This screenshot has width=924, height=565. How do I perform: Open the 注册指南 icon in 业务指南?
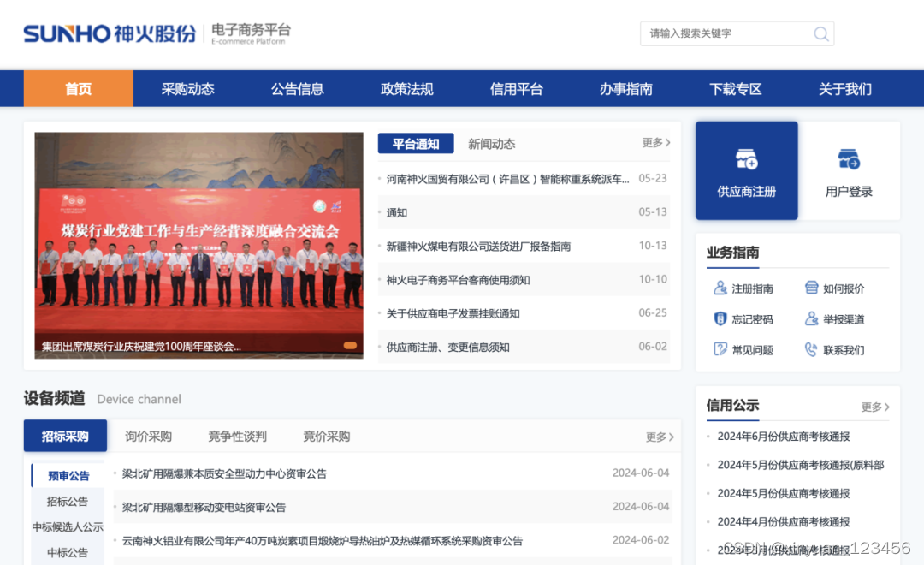click(720, 288)
